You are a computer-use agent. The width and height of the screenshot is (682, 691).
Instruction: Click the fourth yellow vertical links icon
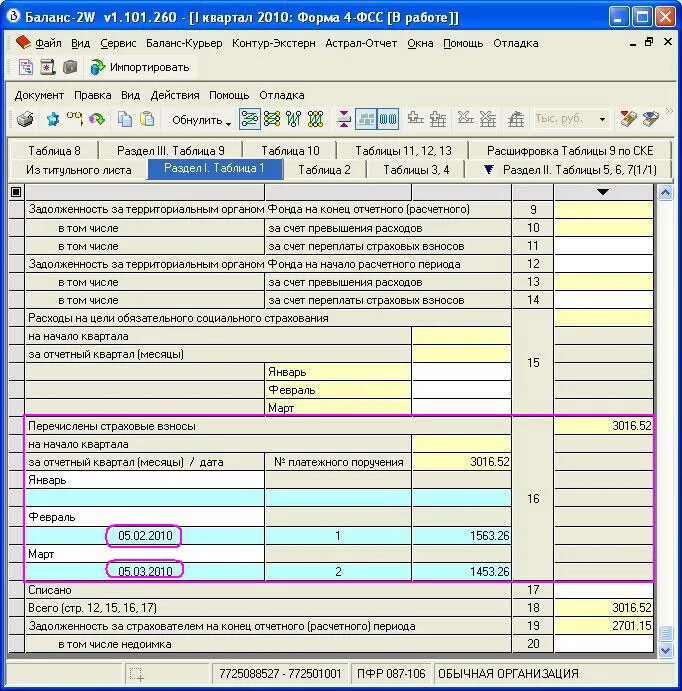[x=315, y=119]
